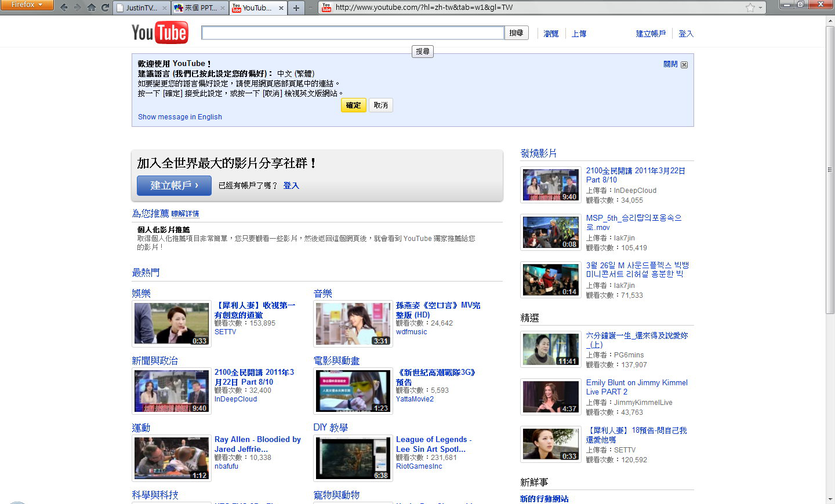Viewport: 835px width, 504px height.
Task: Click the browser Forward arrow
Action: (x=78, y=8)
